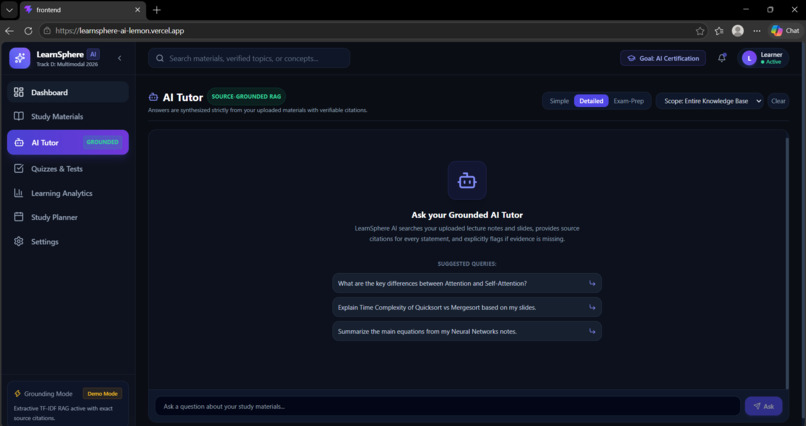Select the frontend browser tab
The height and width of the screenshot is (426, 806).
point(82,10)
